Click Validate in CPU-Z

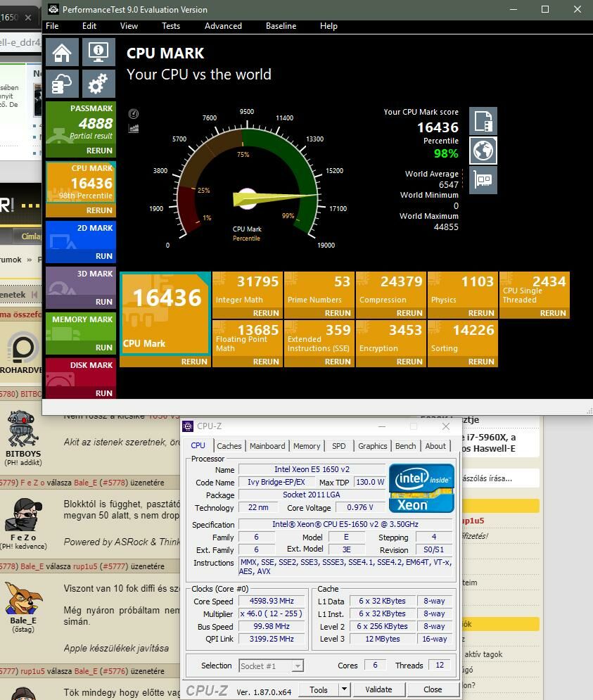(378, 689)
